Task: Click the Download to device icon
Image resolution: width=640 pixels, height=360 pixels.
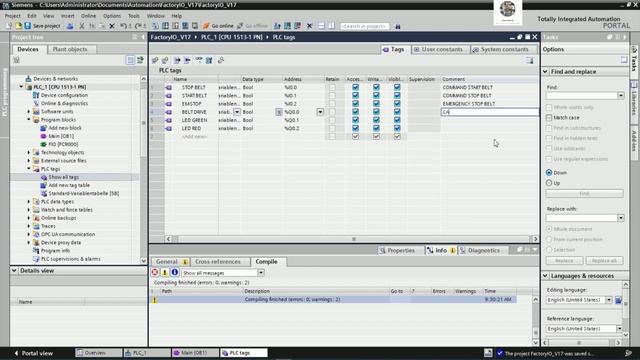Action: tap(165, 26)
